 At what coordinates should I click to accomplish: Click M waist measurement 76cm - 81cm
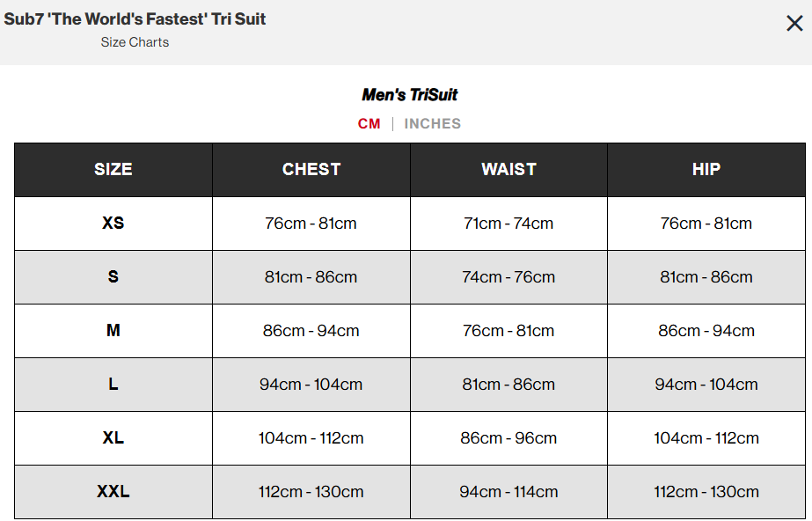[x=508, y=331]
